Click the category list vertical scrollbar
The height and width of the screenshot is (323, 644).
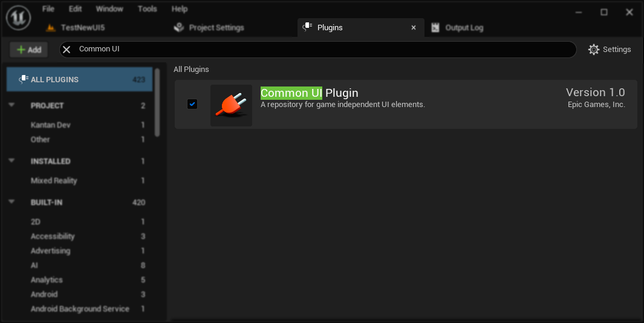(157, 102)
